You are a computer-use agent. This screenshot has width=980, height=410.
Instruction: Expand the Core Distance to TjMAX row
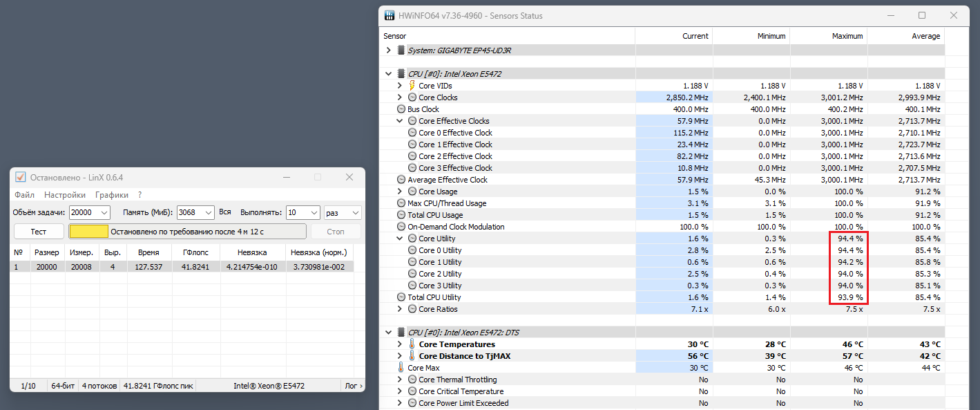pos(400,356)
